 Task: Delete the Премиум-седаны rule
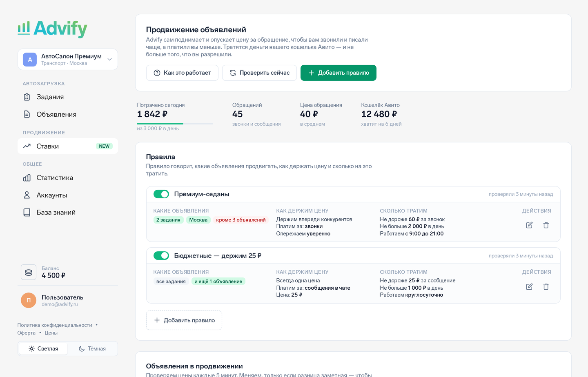pyautogui.click(x=546, y=225)
